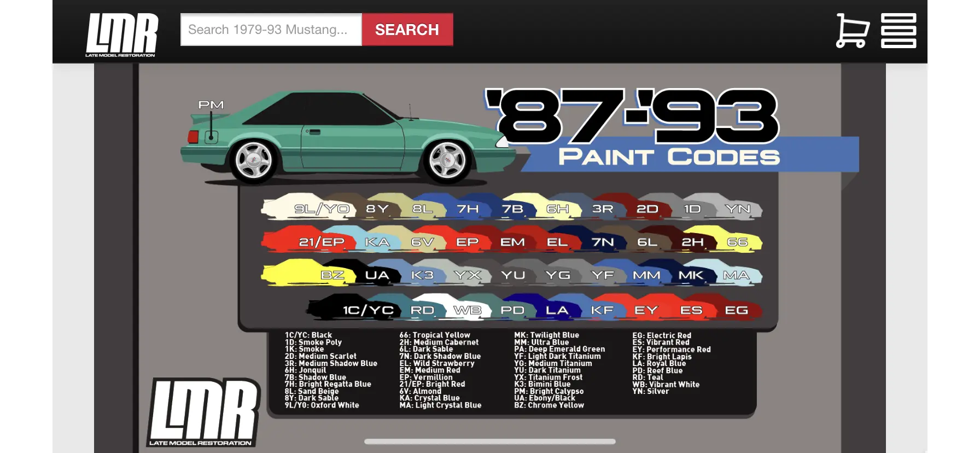Click the '9L/YO: Oxford White' legend entry

322,405
